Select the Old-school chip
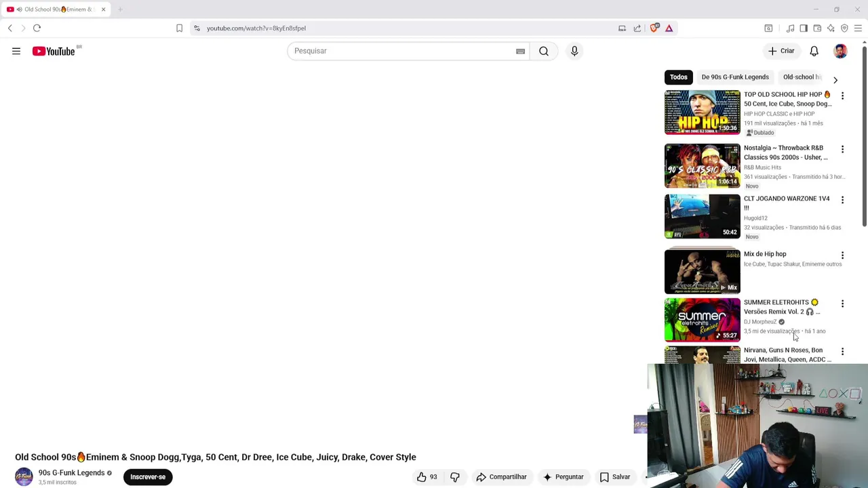This screenshot has width=868, height=488. 802,77
